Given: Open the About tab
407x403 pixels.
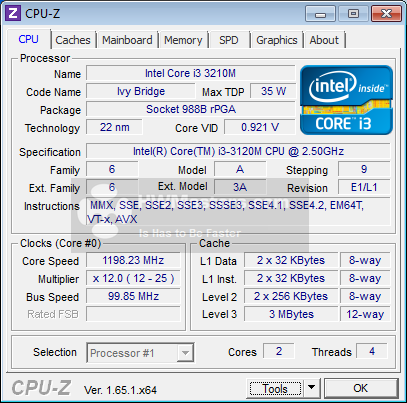Looking at the screenshot, I should [324, 40].
